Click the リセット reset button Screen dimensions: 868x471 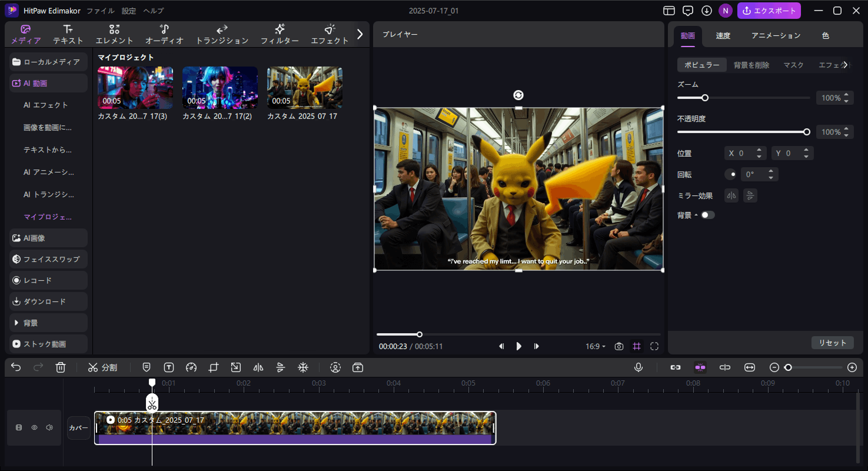point(833,343)
